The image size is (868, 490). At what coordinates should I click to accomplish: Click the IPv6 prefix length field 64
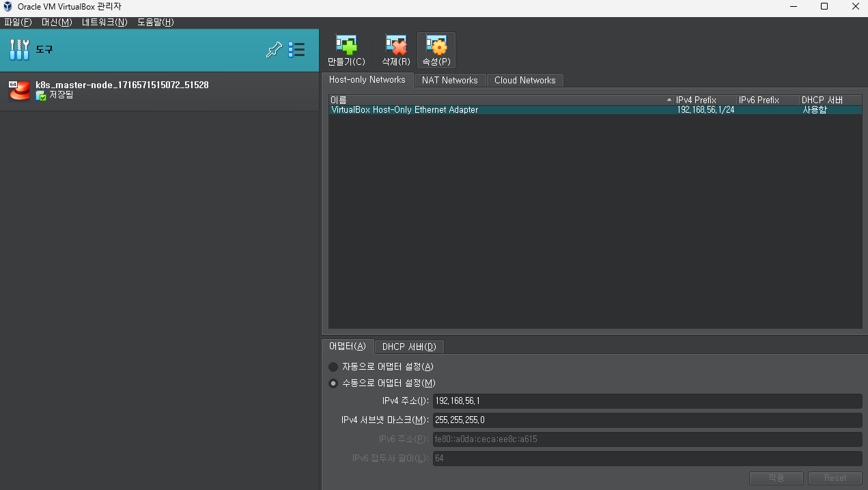tap(647, 459)
